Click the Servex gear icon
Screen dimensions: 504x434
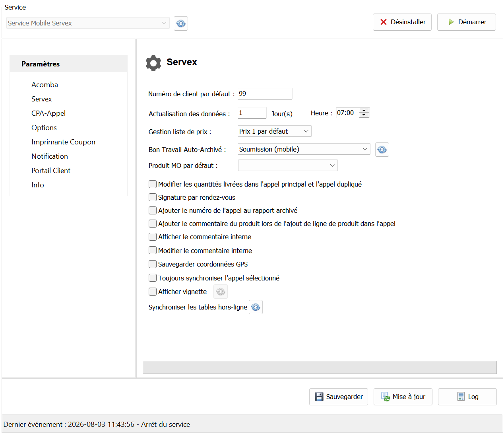pos(153,63)
